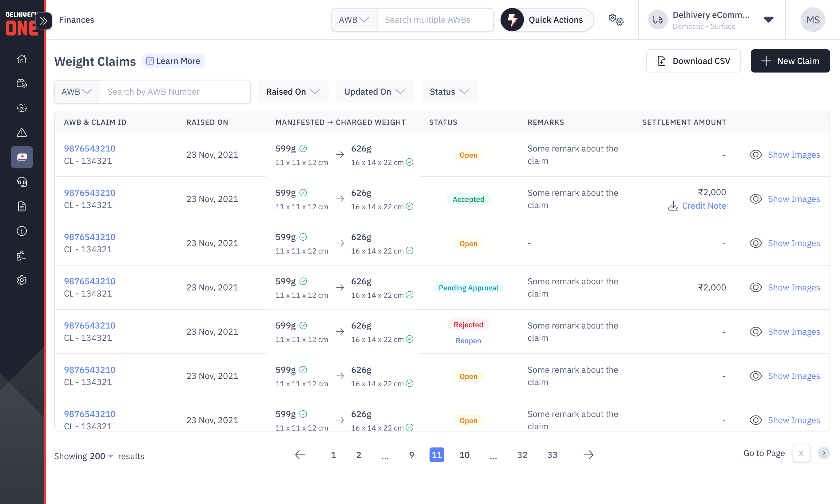Click the New Claim button
This screenshot has width=840, height=504.
(790, 61)
